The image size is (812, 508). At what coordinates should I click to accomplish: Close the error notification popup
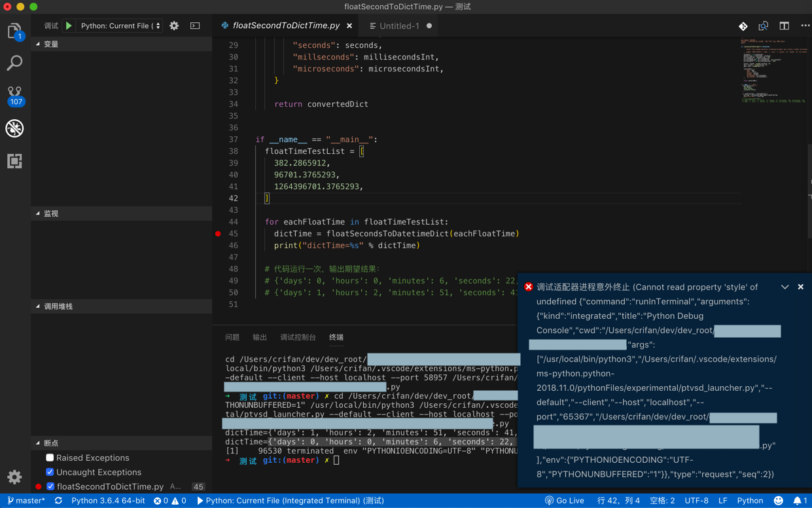pos(800,287)
